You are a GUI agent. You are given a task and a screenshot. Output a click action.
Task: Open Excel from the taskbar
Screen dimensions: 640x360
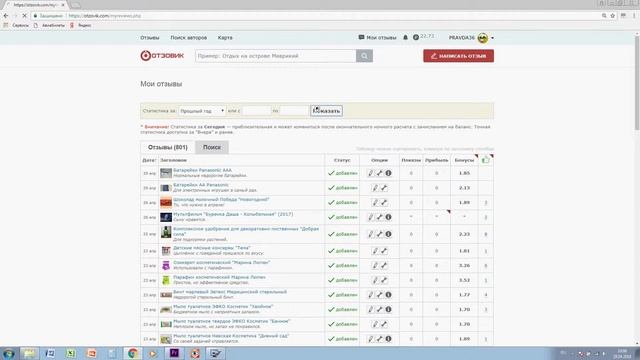[x=71, y=353]
